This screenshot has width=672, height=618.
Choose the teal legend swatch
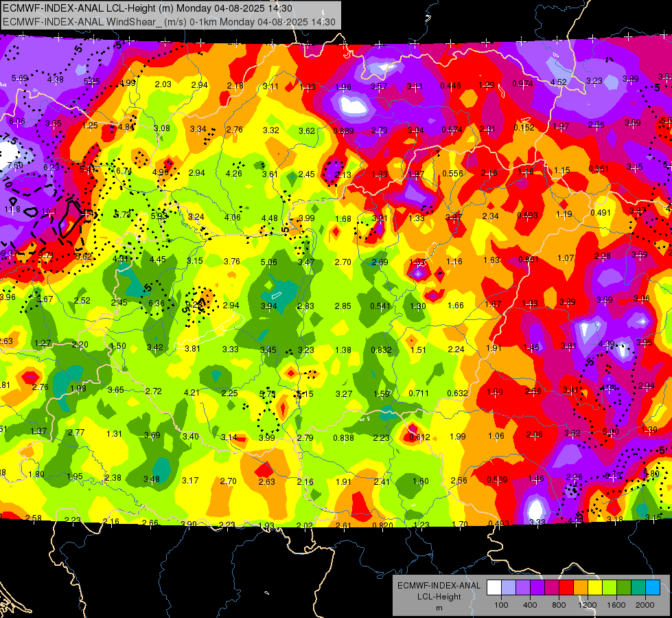[638, 588]
